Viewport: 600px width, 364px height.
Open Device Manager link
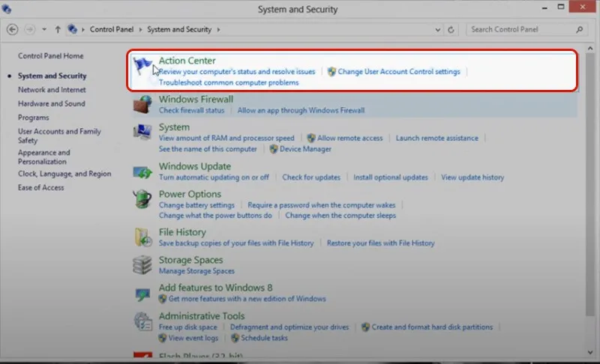point(305,149)
